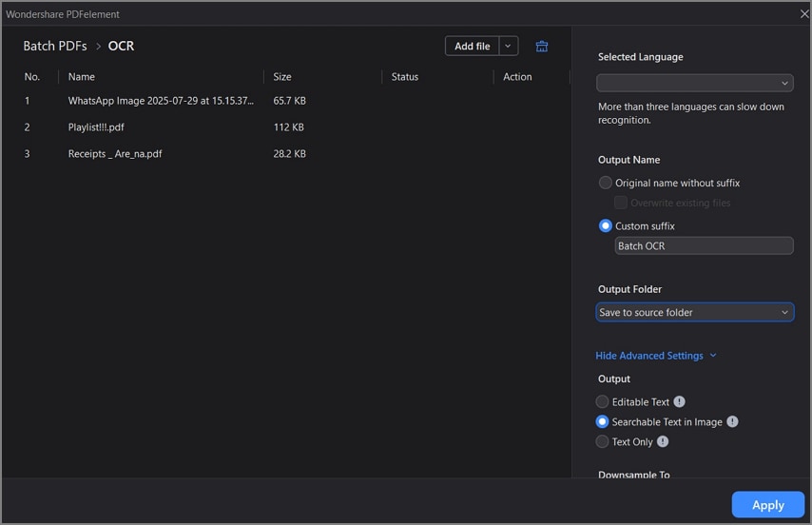The width and height of the screenshot is (812, 525).
Task: Click the clear list trash icon
Action: [x=542, y=46]
